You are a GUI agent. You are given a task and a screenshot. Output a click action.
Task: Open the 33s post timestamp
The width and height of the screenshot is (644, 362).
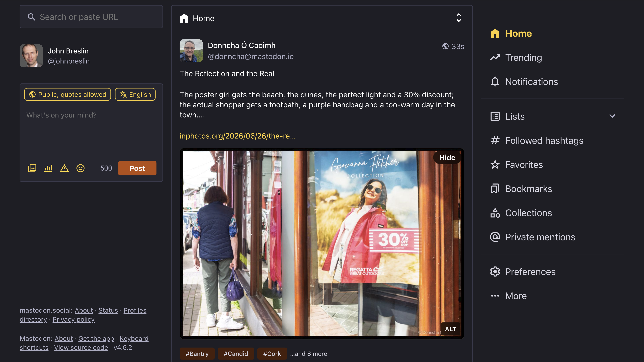pos(458,46)
